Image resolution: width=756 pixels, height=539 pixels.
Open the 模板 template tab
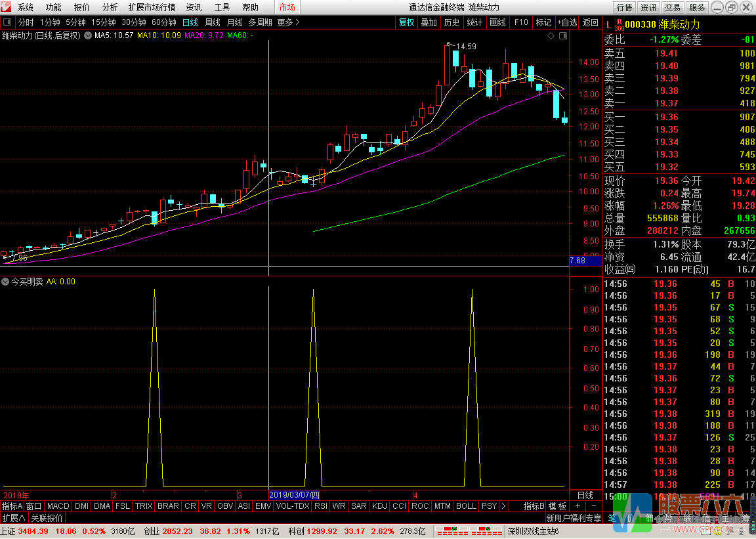coord(558,506)
